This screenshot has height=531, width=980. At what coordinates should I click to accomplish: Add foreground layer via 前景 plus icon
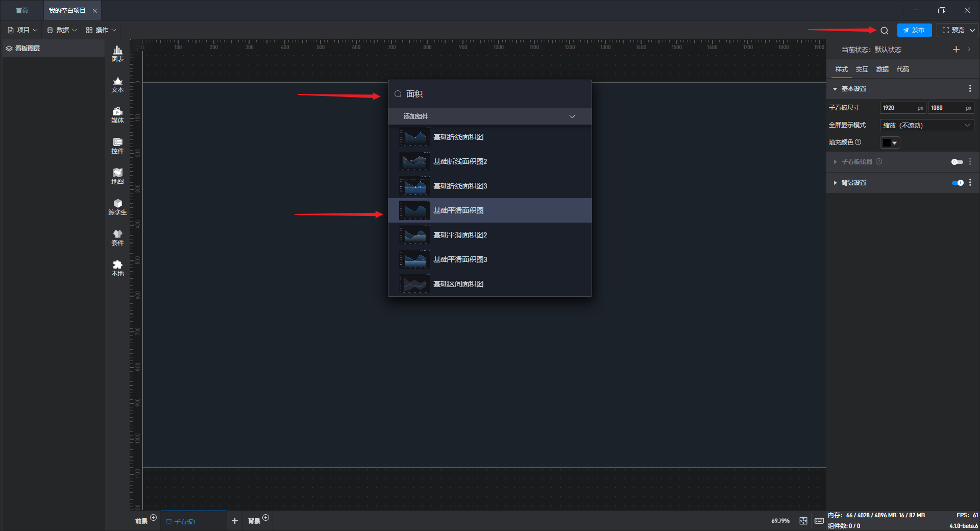(x=153, y=518)
